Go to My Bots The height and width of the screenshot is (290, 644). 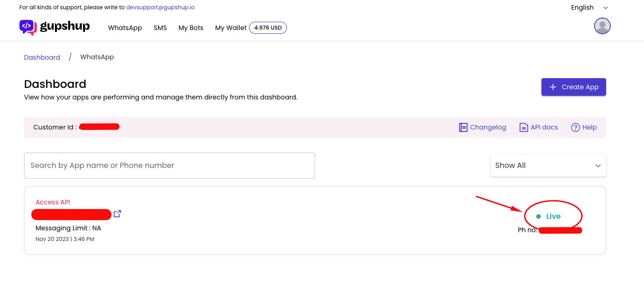point(191,28)
